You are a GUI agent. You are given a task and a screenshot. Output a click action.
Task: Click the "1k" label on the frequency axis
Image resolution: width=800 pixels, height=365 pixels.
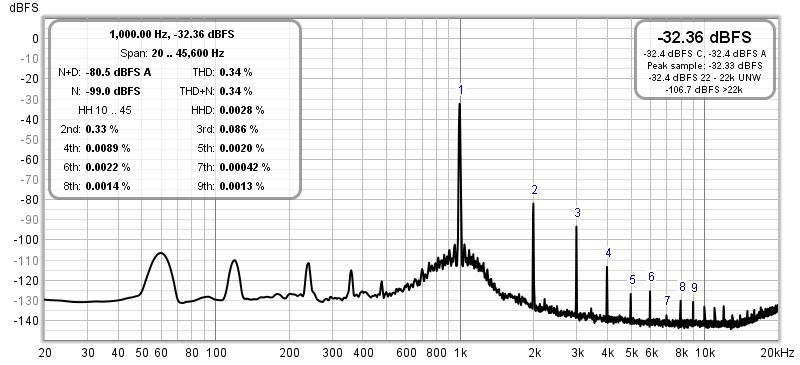click(461, 353)
